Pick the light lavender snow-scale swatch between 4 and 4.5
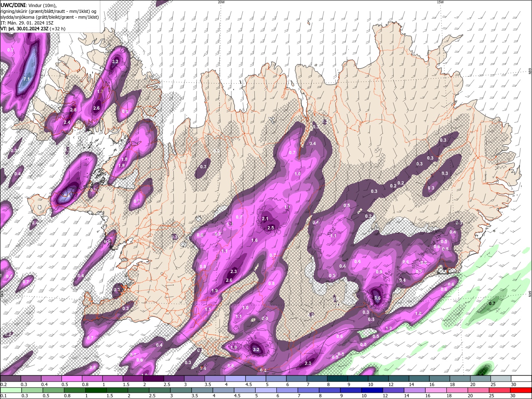This screenshot has width=532, height=399. click(x=235, y=378)
